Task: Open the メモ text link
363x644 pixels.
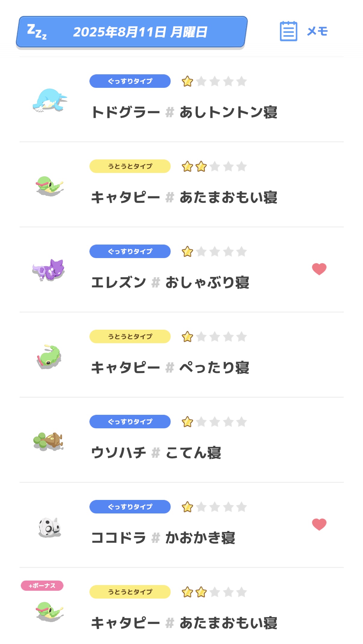Action: pos(317,31)
